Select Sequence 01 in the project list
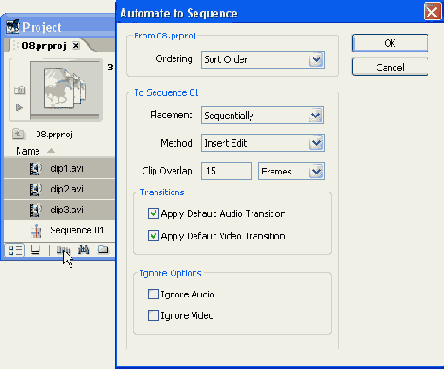Screen dimensions: 444x369 coord(60,231)
